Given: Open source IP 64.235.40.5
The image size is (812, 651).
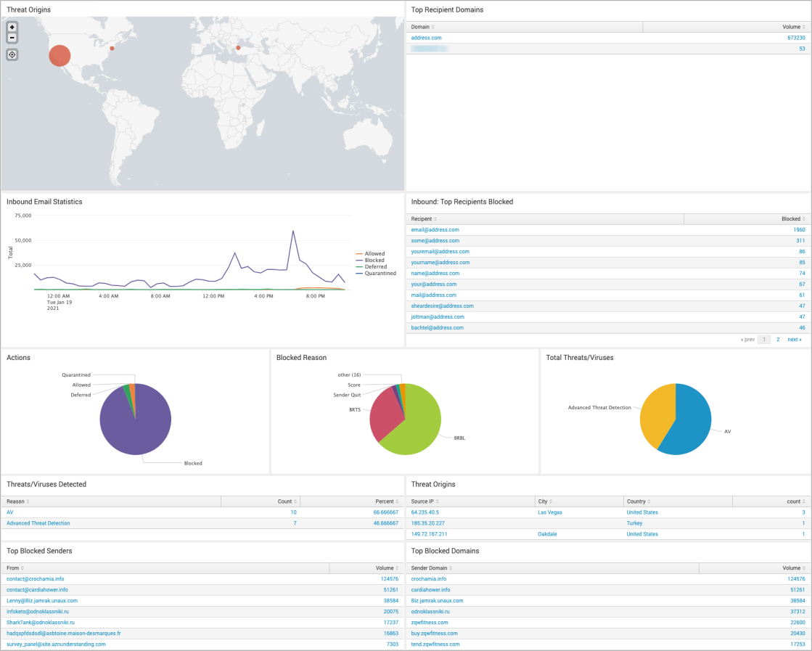Looking at the screenshot, I should pyautogui.click(x=425, y=512).
